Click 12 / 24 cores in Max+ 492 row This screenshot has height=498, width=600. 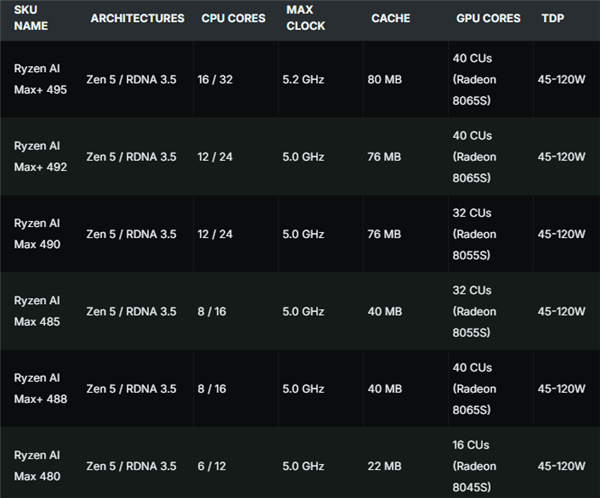(215, 157)
